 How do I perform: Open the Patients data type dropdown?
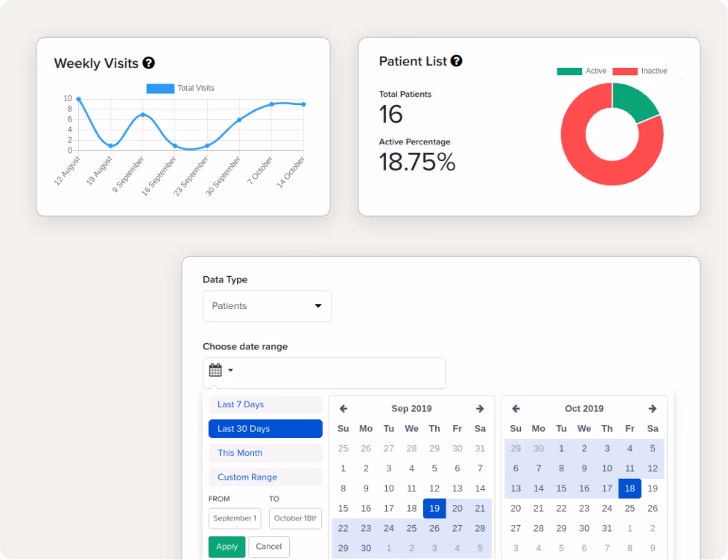(267, 306)
